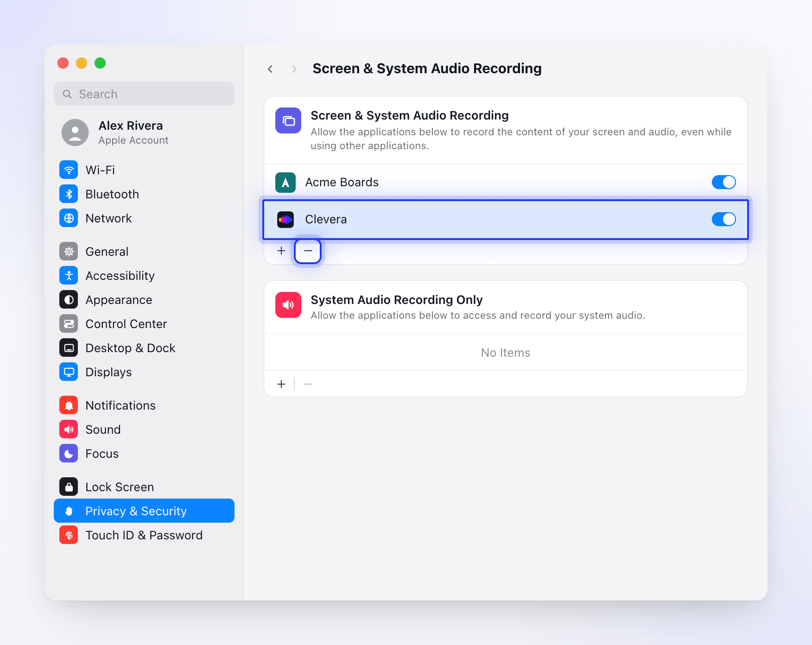Click the Control Center icon

(69, 323)
